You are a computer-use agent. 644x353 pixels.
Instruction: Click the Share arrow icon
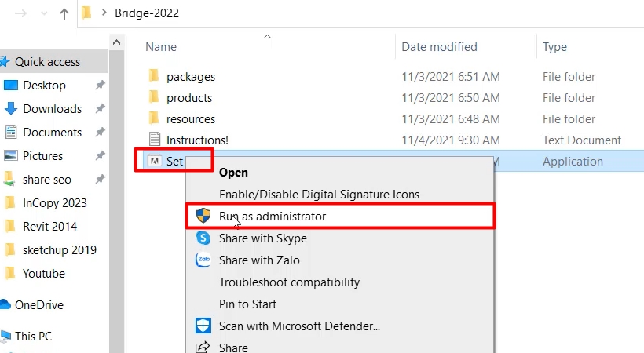coord(203,347)
